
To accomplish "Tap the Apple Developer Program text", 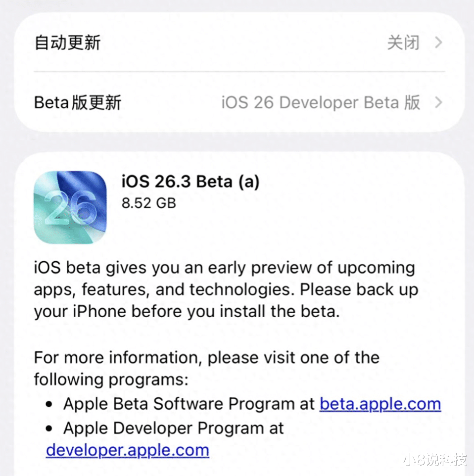I will pos(173,428).
